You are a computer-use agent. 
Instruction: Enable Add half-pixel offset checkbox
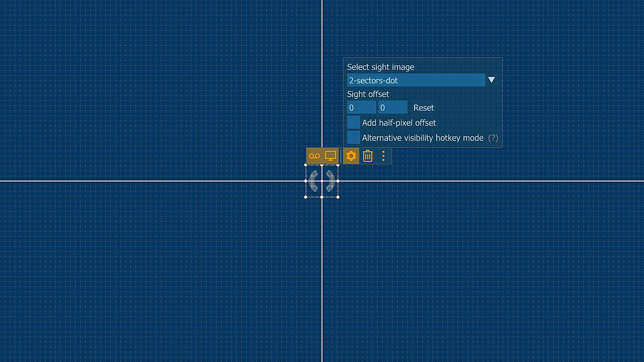[x=354, y=123]
